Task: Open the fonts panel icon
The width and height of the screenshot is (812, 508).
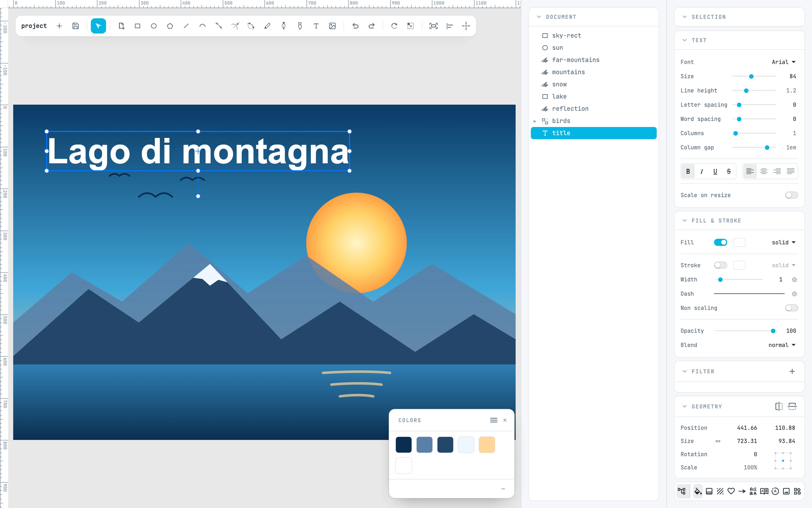Action: click(x=753, y=491)
